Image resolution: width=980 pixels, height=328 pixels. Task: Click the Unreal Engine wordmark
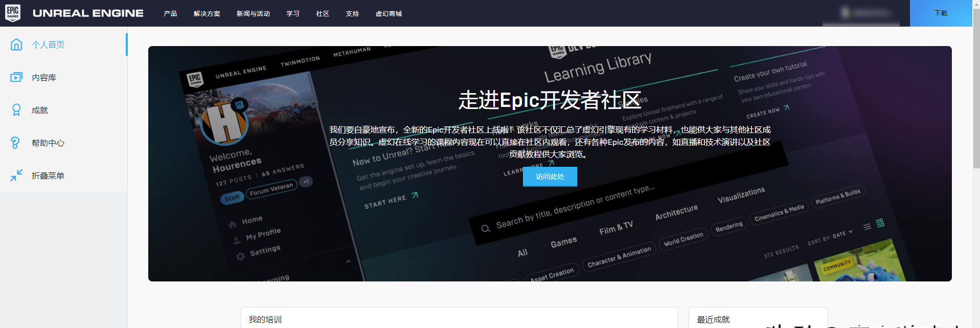[x=88, y=13]
